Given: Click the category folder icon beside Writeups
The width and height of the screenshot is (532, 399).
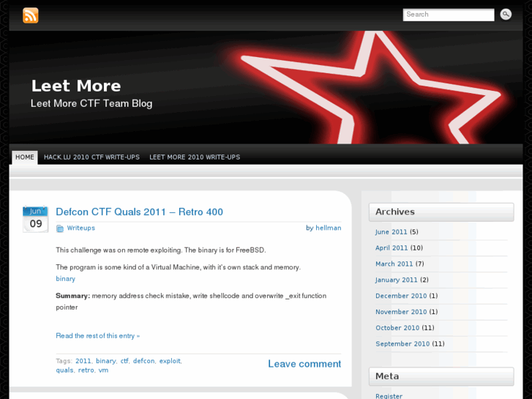Looking at the screenshot, I should pos(60,228).
